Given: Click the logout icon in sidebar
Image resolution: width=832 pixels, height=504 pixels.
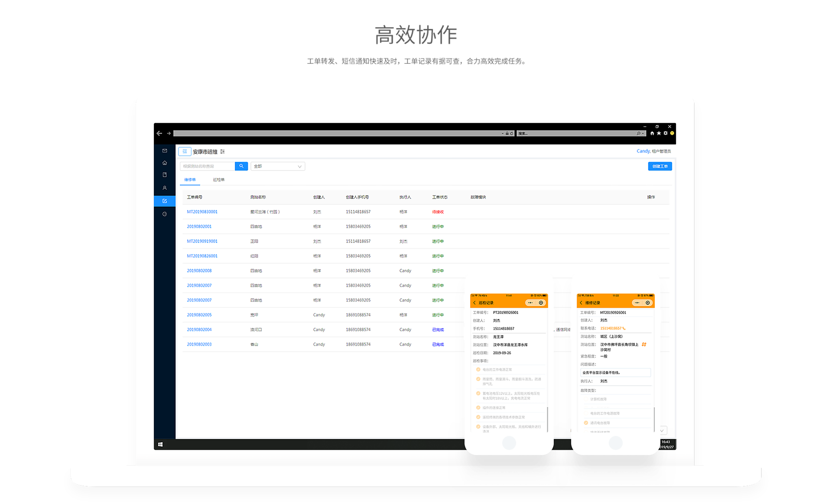Looking at the screenshot, I should (165, 214).
